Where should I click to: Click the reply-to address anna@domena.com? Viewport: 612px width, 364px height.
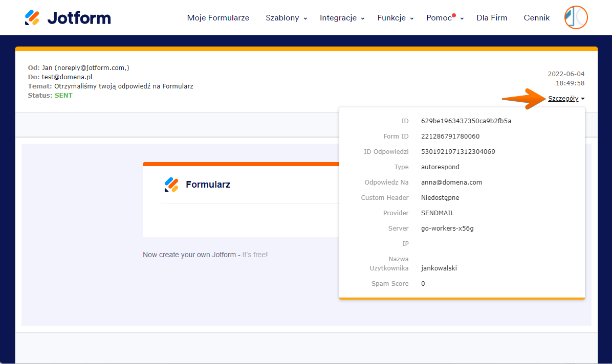(x=452, y=182)
